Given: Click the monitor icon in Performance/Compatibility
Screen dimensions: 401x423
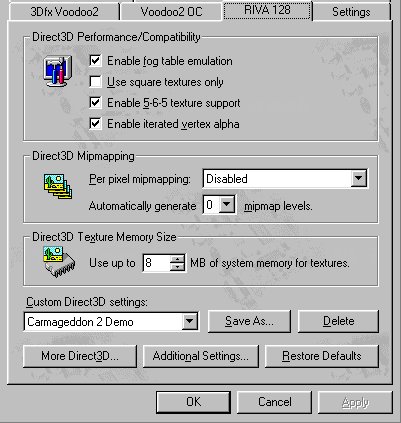Looking at the screenshot, I should tap(58, 71).
